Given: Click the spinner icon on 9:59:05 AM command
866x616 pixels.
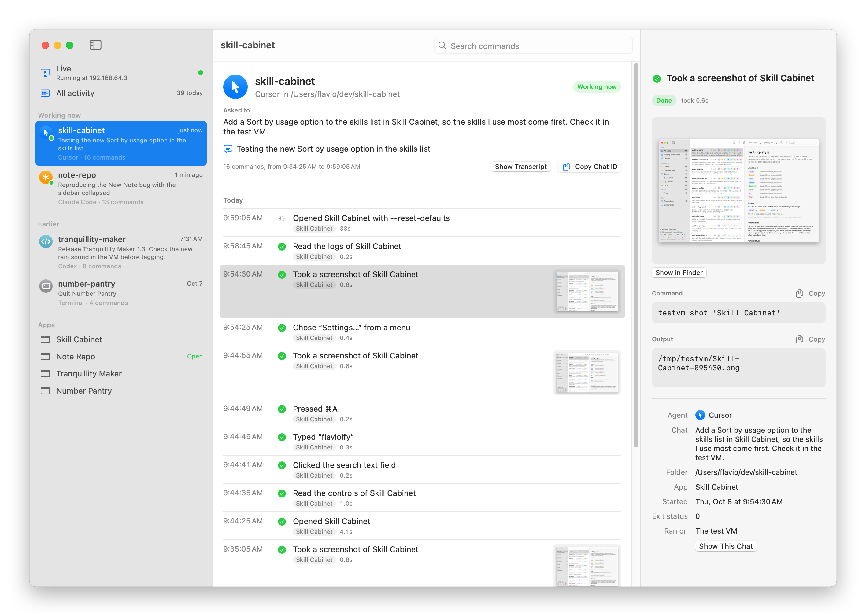Looking at the screenshot, I should 282,218.
